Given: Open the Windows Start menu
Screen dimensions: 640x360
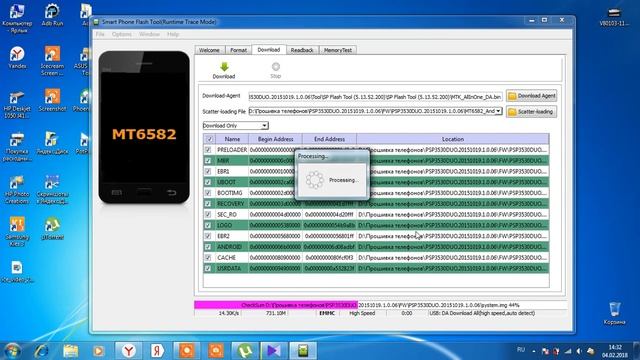Looking at the screenshot, I should click(12, 351).
